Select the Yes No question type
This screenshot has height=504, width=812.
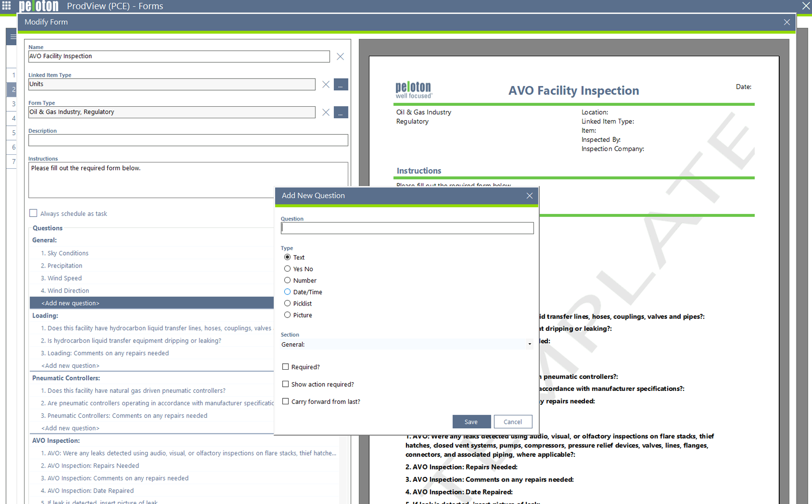287,269
